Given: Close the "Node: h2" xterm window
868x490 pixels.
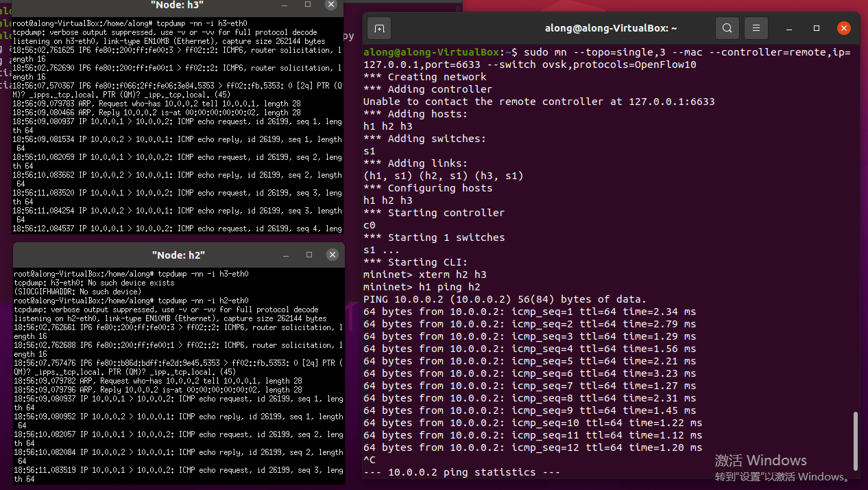Looking at the screenshot, I should [x=333, y=255].
